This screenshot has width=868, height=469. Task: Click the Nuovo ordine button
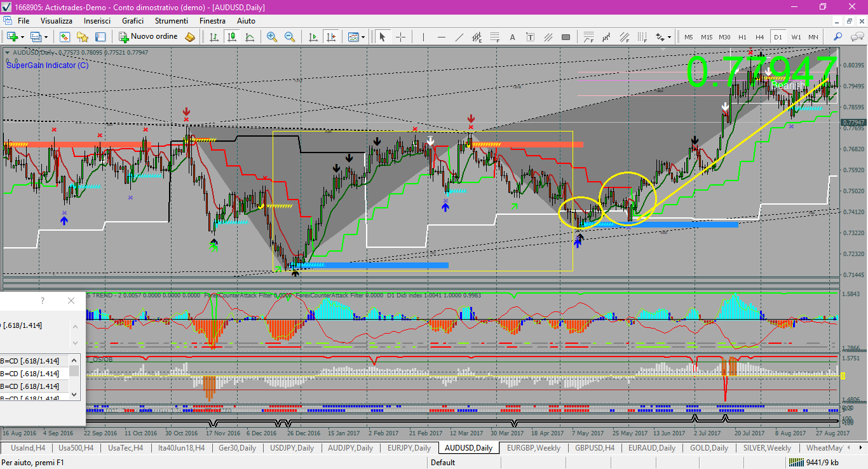148,37
